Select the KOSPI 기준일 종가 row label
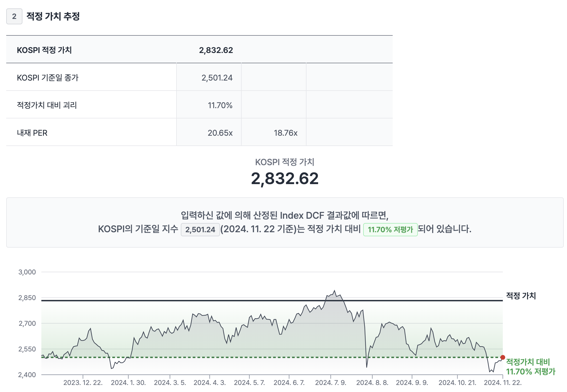The width and height of the screenshot is (567, 392). [x=48, y=78]
